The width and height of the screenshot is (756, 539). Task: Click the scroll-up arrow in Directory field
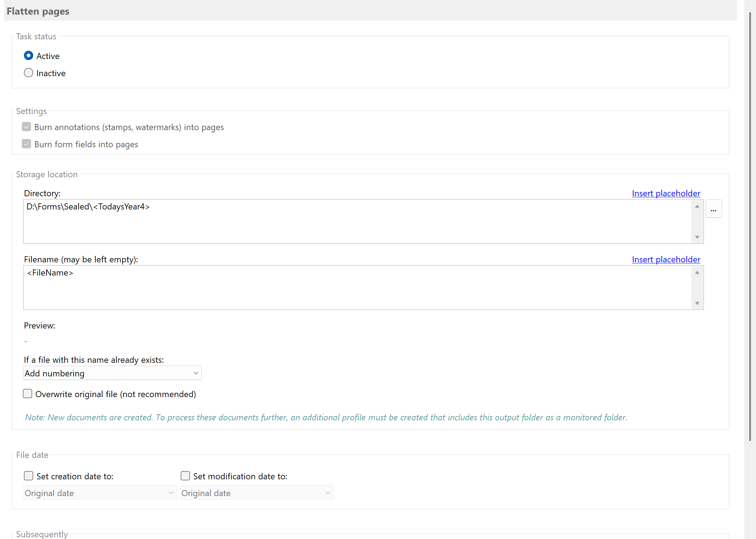tap(696, 207)
